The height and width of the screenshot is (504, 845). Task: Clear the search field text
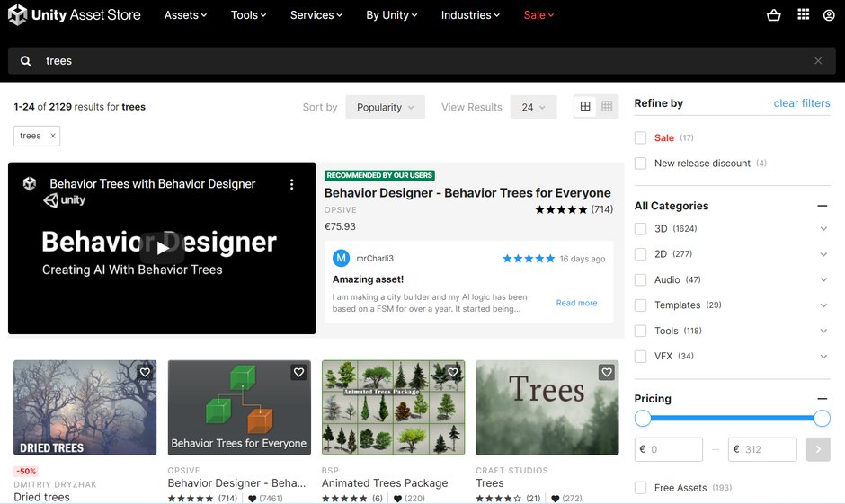point(818,61)
